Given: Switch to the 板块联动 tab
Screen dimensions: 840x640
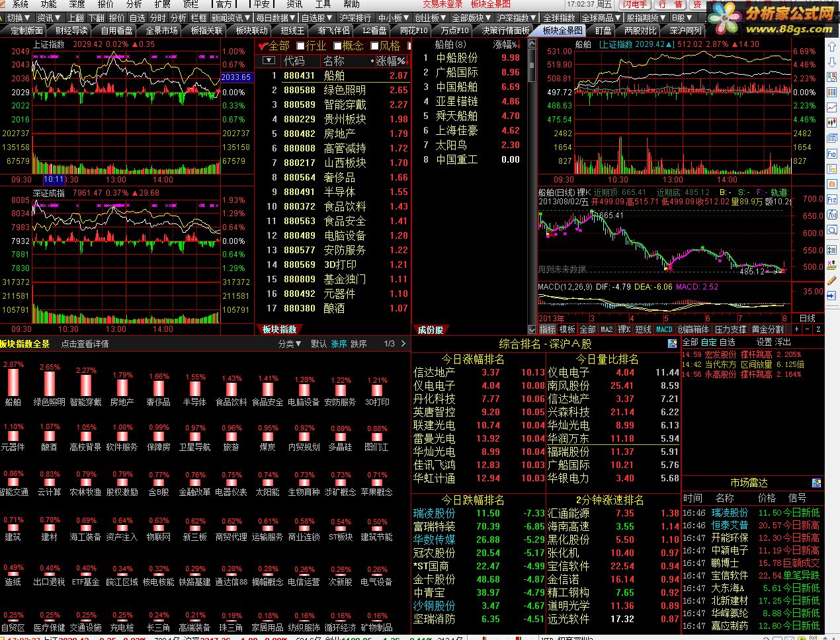Looking at the screenshot, I should pos(251,30).
